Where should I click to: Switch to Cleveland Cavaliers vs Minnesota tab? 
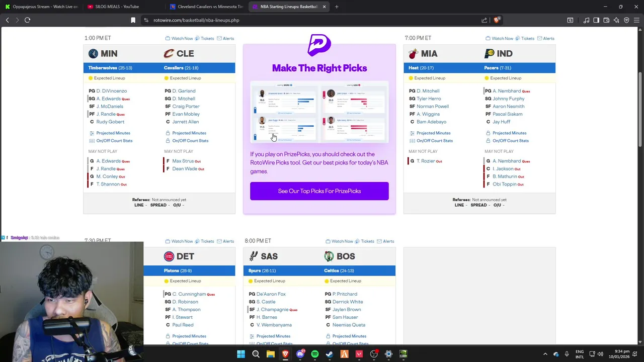[x=206, y=7]
